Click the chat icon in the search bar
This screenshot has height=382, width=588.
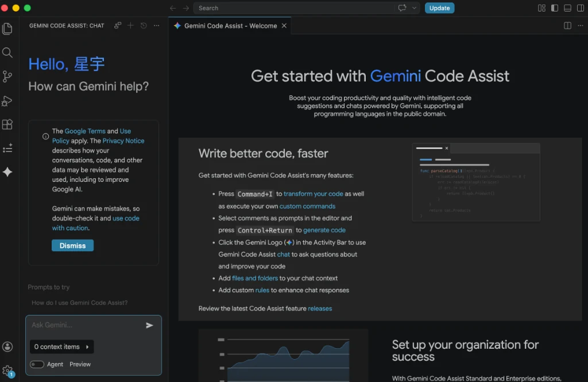[x=402, y=8]
